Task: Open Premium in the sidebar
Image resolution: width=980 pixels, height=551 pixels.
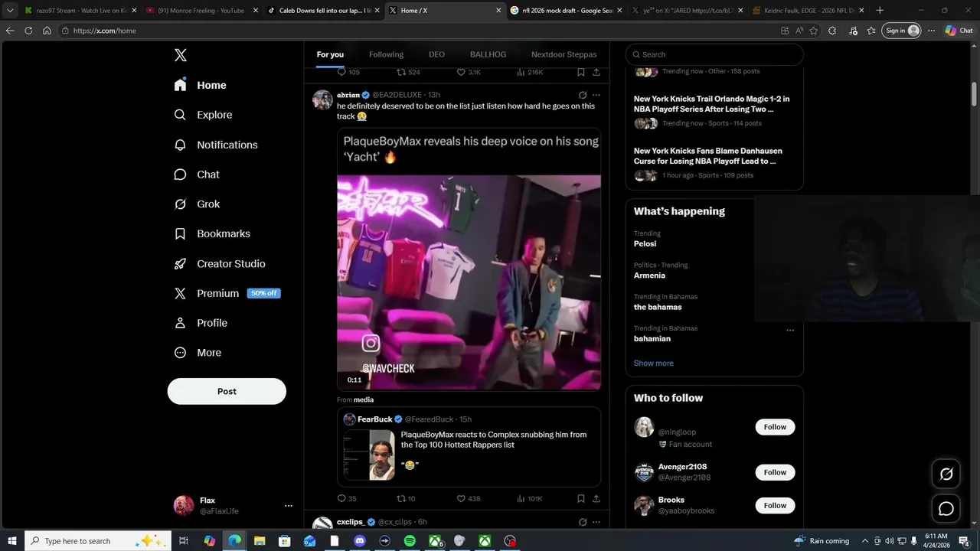Action: click(x=227, y=293)
